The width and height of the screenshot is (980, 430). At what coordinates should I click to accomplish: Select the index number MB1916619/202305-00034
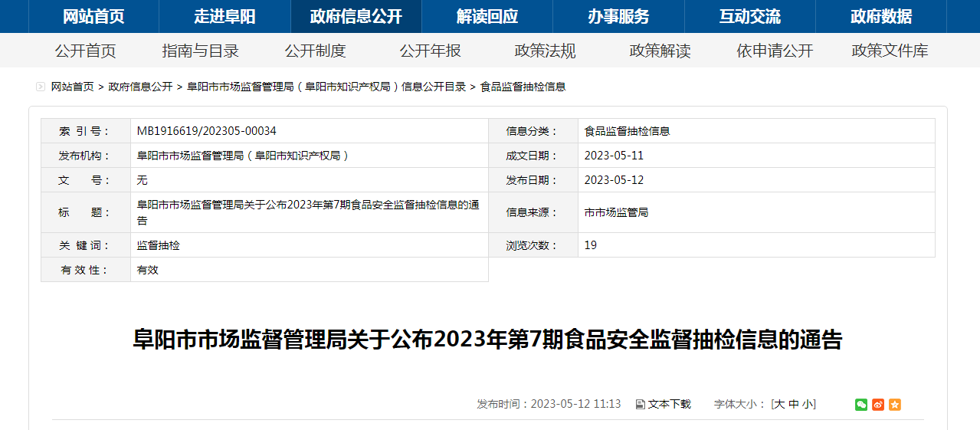(x=206, y=131)
